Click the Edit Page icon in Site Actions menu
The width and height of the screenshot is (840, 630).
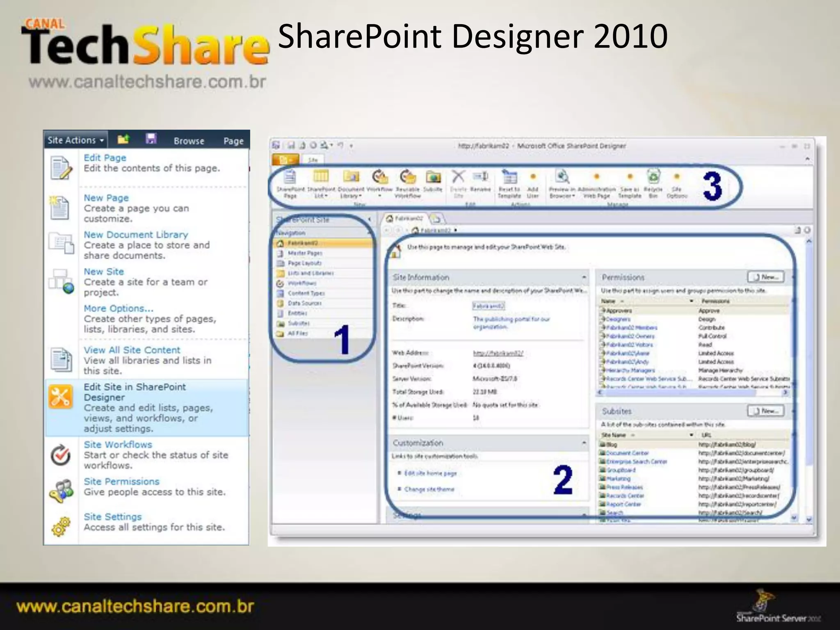61,167
